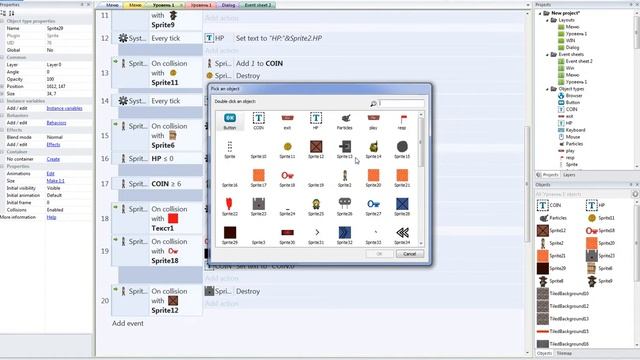Select Sprite2 character in picker
This screenshot has height=360, width=640.
(x=344, y=178)
